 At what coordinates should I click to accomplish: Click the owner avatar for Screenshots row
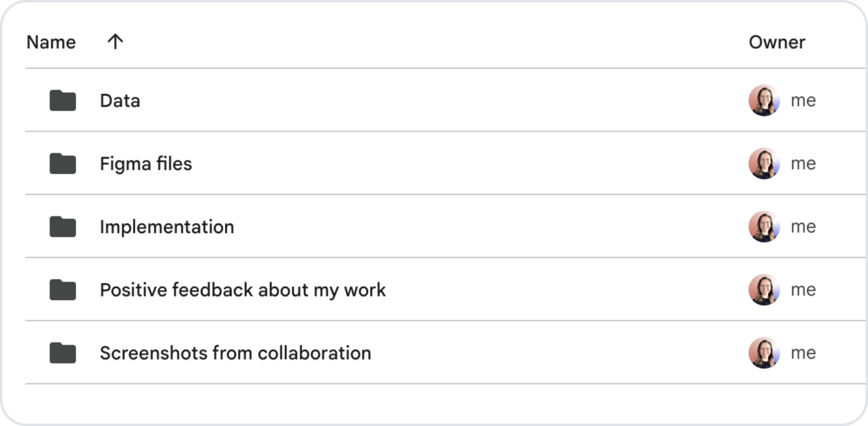coord(764,353)
